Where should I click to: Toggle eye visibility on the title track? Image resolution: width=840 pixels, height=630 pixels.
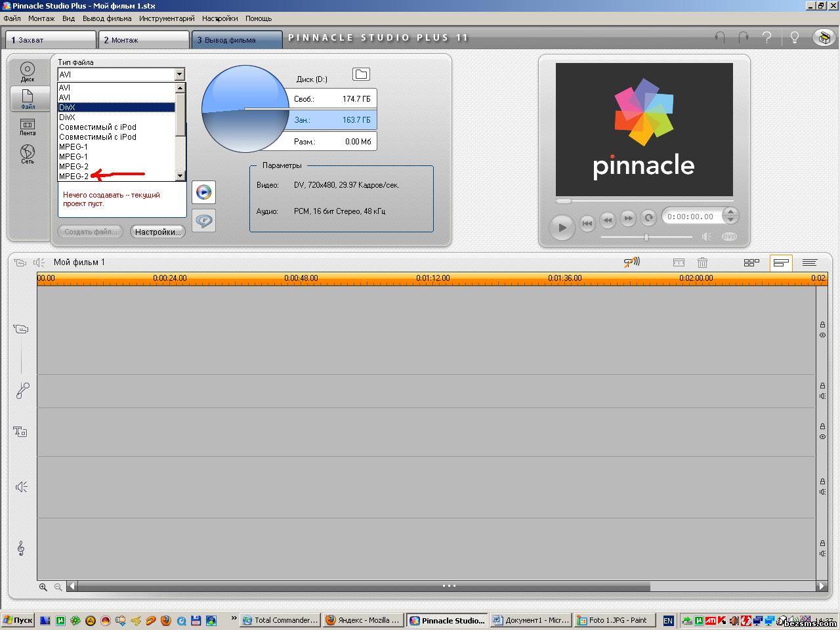(x=822, y=436)
